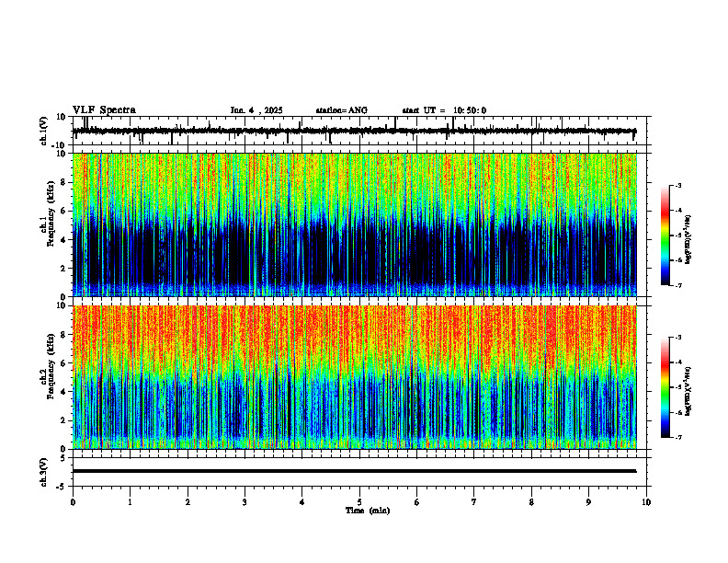The image size is (728, 563).
Task: Click the time axis tick label "2"
Action: [188, 502]
